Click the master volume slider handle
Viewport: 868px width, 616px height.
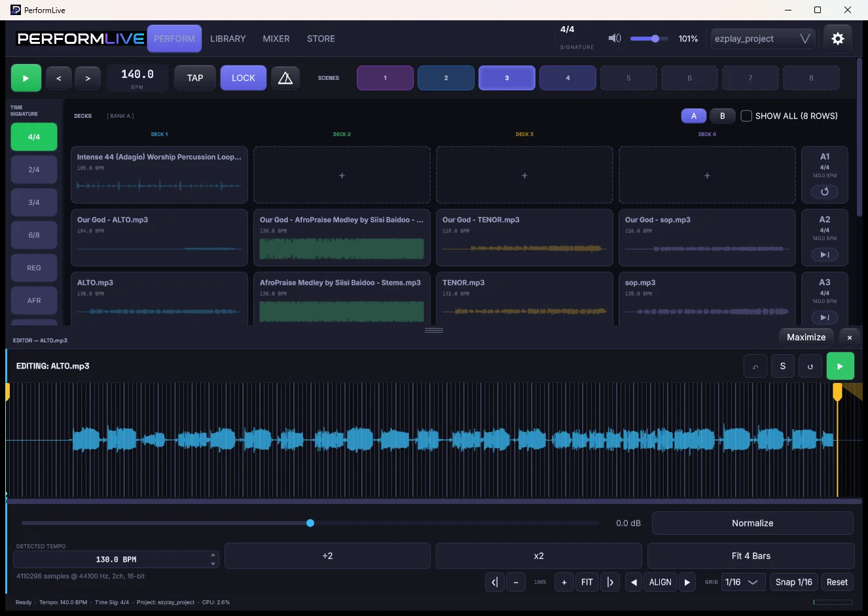(x=655, y=39)
